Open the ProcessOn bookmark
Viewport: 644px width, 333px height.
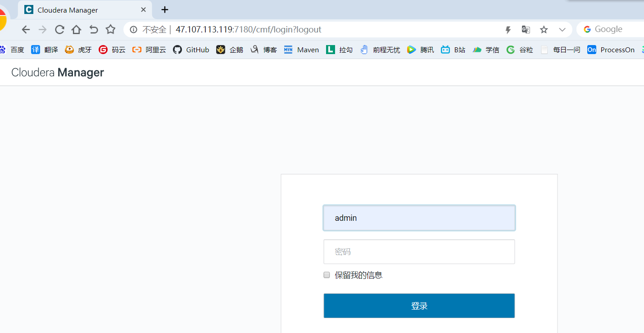611,50
